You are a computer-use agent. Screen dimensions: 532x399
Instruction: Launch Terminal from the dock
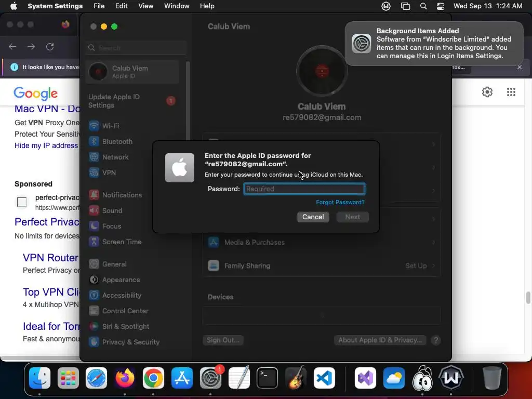click(268, 378)
